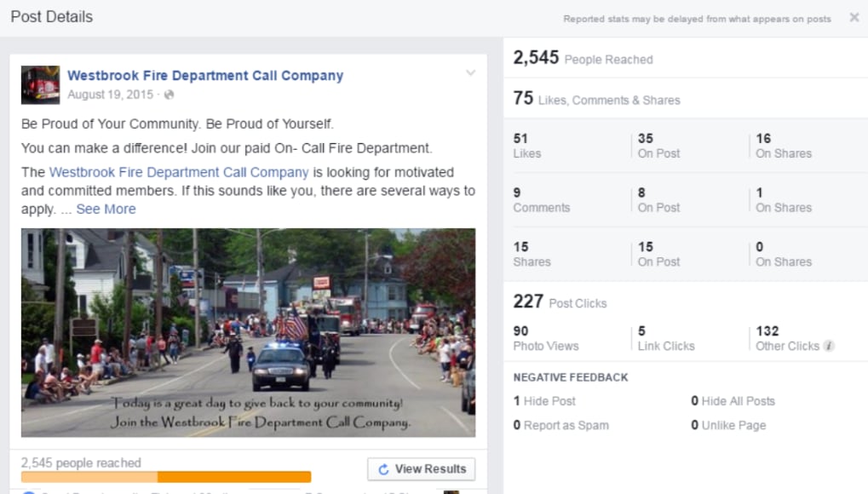868x494 pixels.
Task: Click the NEGATIVE FEEDBACK heading
Action: click(x=571, y=377)
